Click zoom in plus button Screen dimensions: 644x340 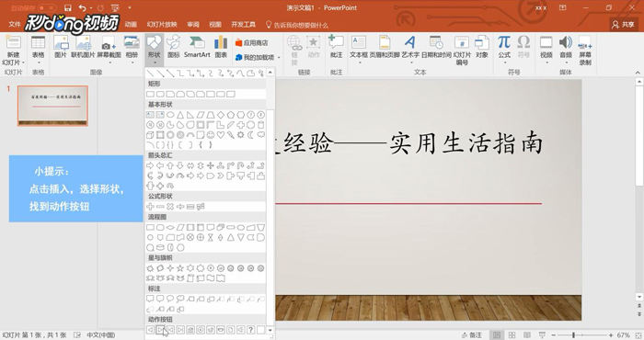(x=611, y=335)
